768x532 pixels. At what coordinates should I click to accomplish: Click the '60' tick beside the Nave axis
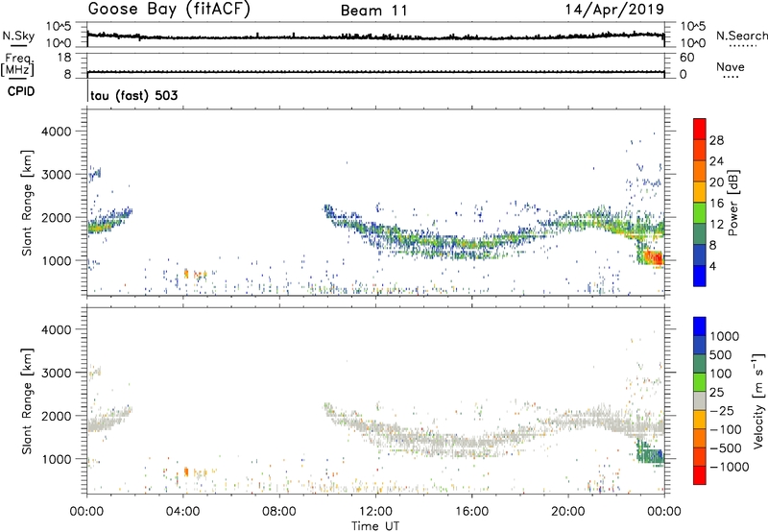pyautogui.click(x=686, y=58)
